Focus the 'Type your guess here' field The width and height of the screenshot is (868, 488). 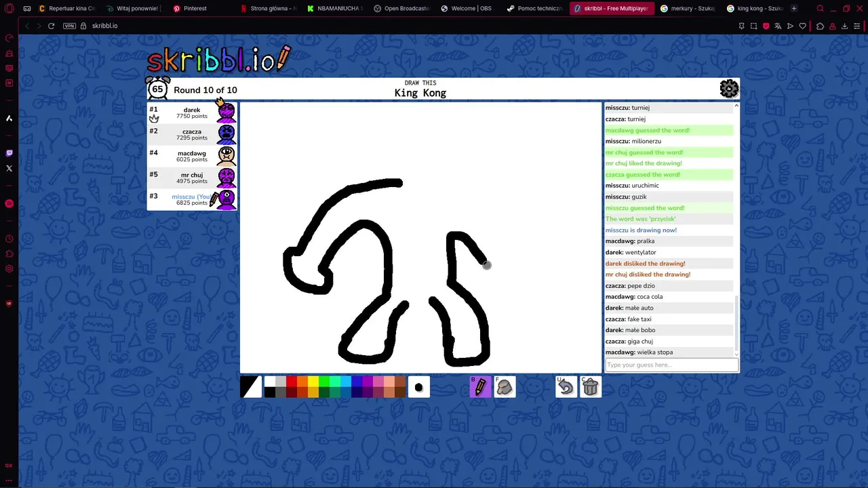point(671,365)
